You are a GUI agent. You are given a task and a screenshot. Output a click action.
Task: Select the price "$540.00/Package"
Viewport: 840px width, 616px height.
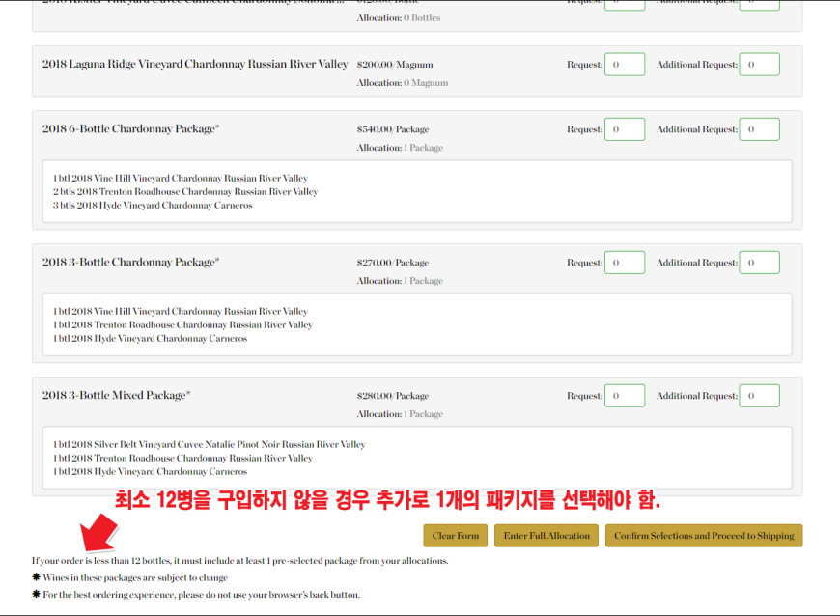point(393,129)
